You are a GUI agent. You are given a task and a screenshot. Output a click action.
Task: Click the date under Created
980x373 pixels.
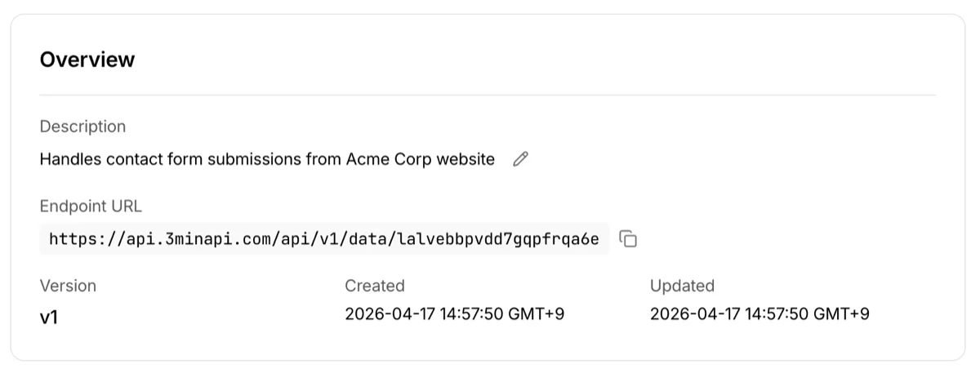(x=385, y=314)
